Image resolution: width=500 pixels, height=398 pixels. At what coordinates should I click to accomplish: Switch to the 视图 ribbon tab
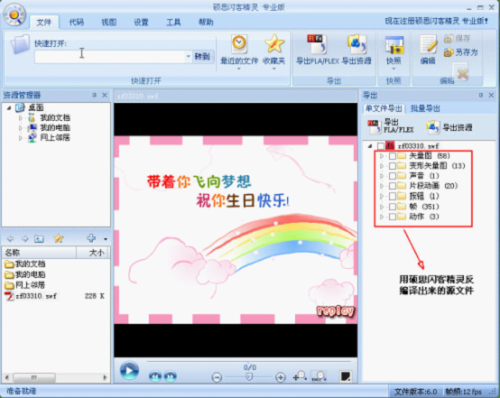tap(109, 22)
